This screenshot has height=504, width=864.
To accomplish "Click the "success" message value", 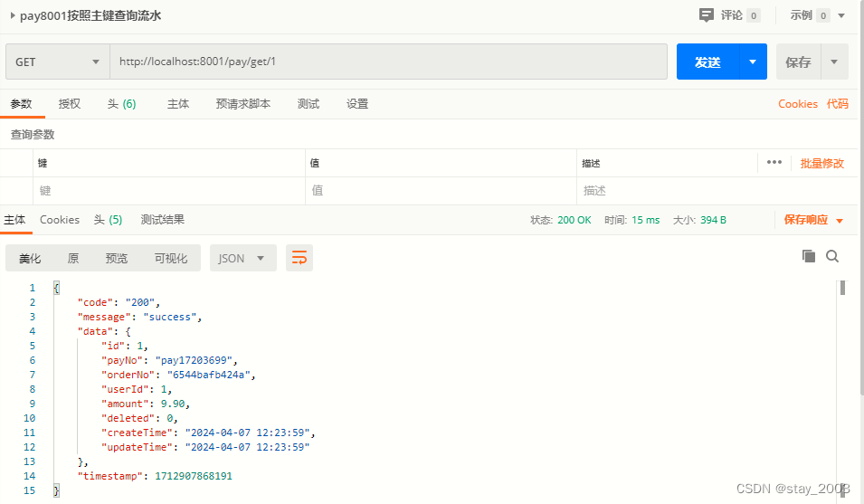I will (170, 317).
